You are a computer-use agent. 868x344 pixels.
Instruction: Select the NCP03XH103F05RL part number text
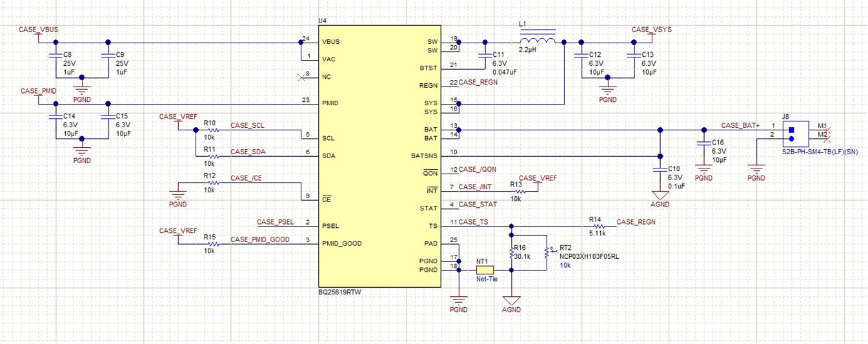(589, 256)
